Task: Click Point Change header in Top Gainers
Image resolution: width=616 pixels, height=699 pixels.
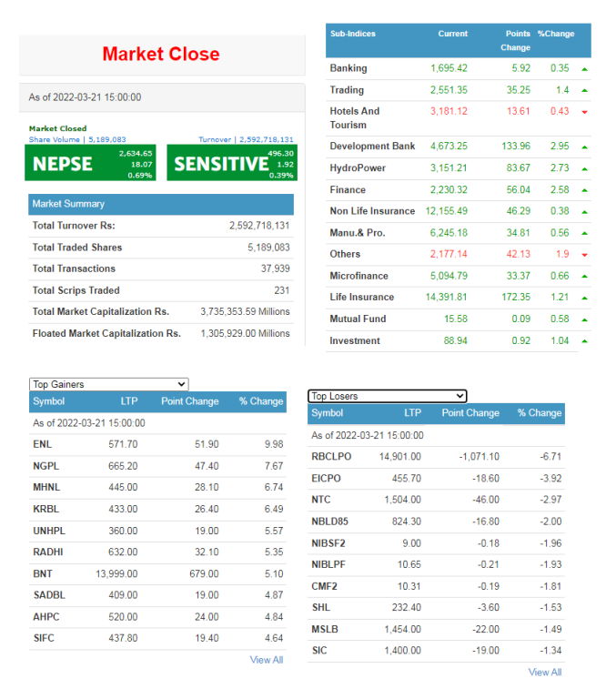Action: (190, 401)
